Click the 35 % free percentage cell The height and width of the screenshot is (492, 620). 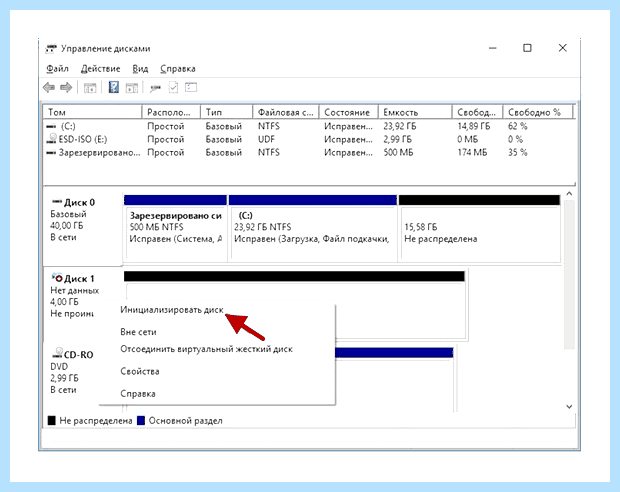(x=518, y=152)
